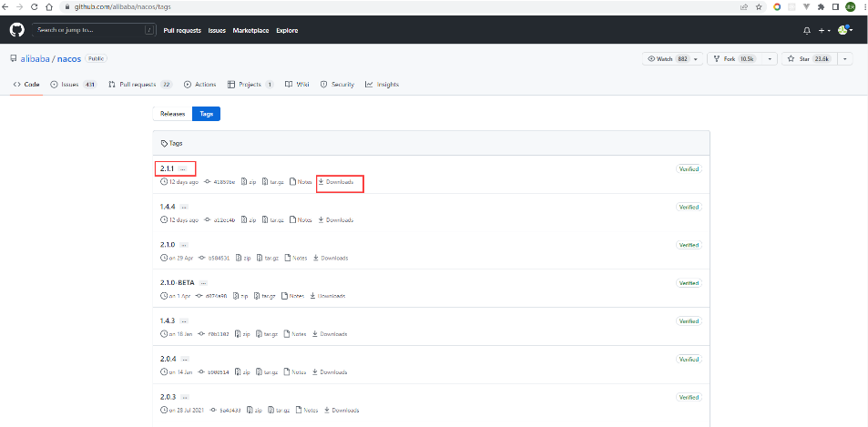Open the 1.4.3 tag link
The image size is (868, 427).
point(168,320)
